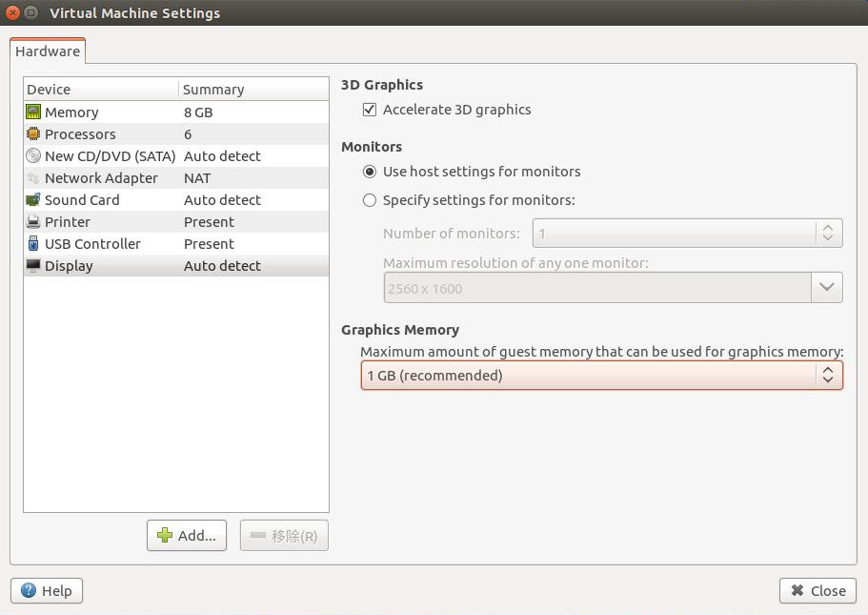
Task: Click the Network Adapter icon
Action: pos(33,178)
